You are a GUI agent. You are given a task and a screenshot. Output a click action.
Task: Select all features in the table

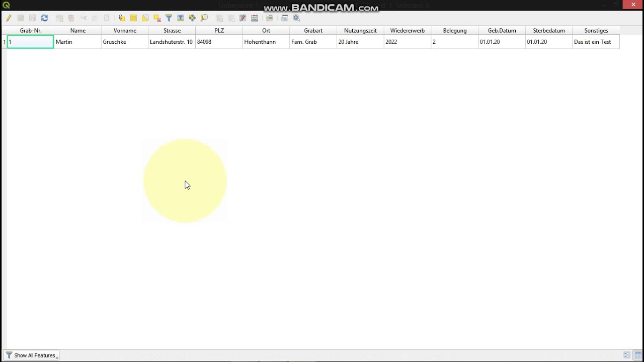pyautogui.click(x=133, y=18)
